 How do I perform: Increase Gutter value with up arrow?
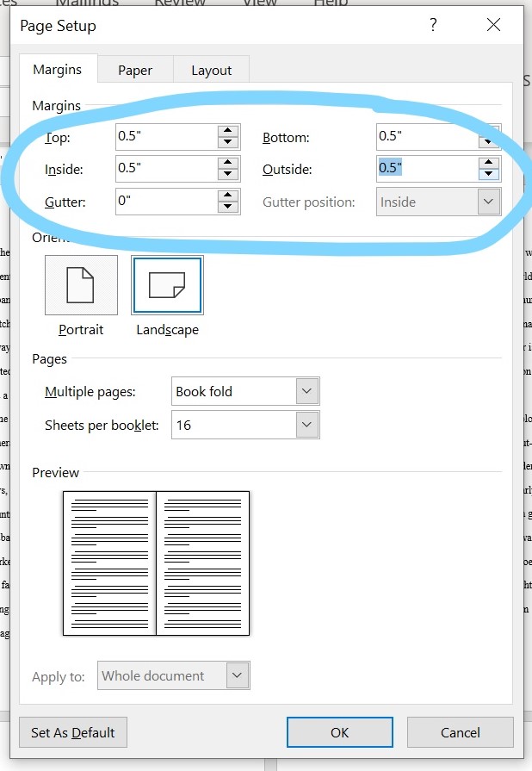(x=228, y=196)
